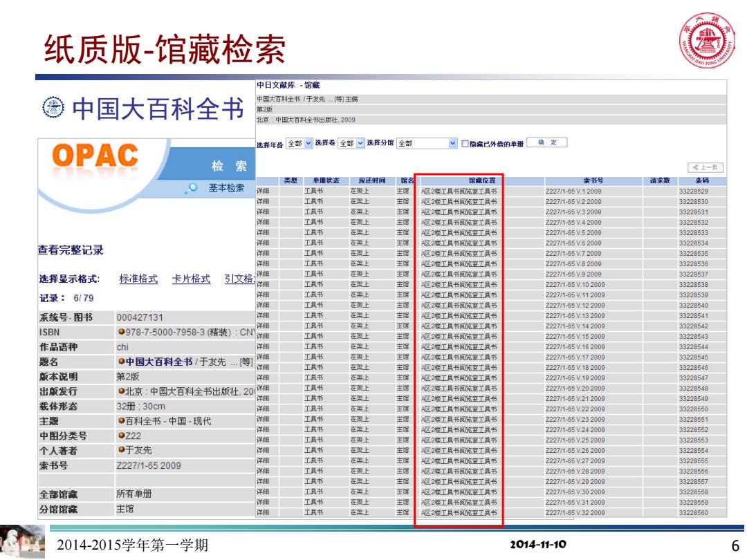Click call number Z227/1-65 V.5 2009
The image size is (747, 560).
(573, 232)
